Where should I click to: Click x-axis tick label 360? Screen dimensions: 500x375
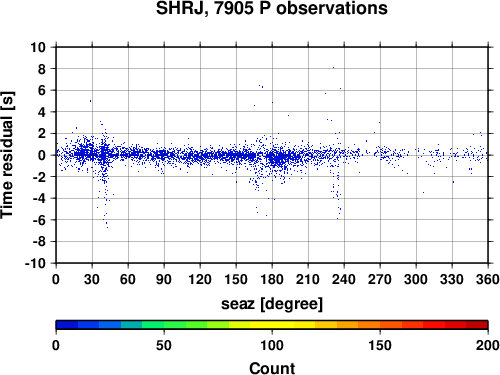coord(488,279)
